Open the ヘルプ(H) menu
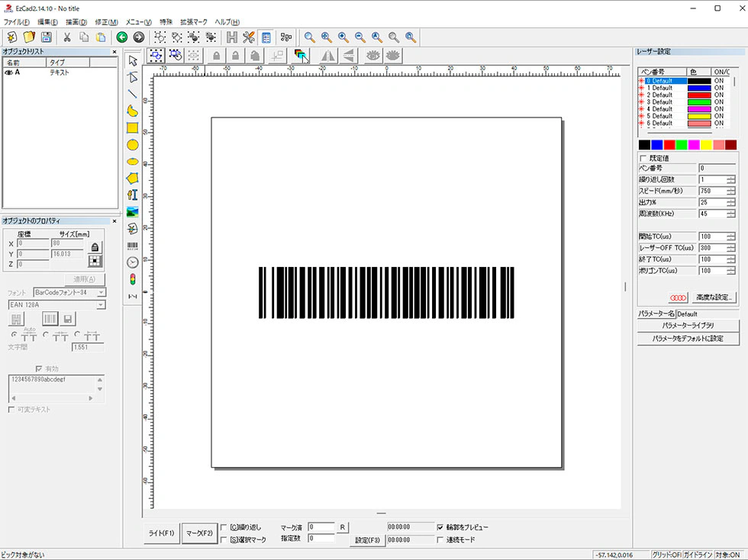The height and width of the screenshot is (560, 748). click(227, 22)
